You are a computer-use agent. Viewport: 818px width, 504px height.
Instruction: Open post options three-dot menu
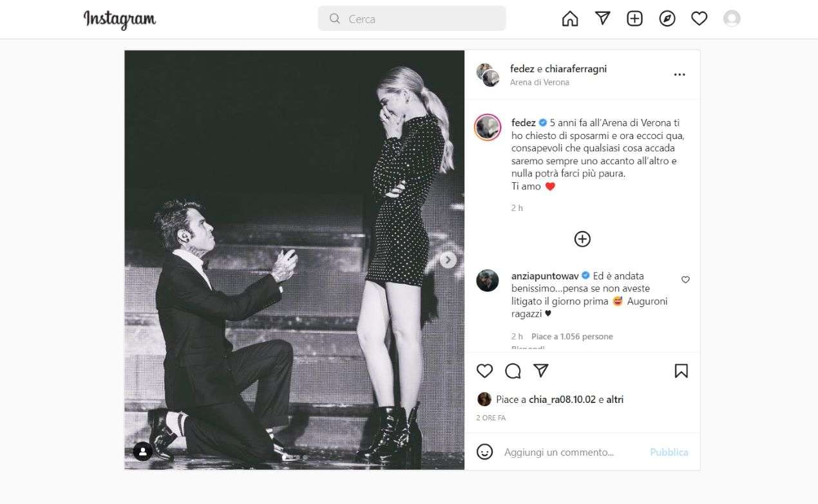[680, 75]
